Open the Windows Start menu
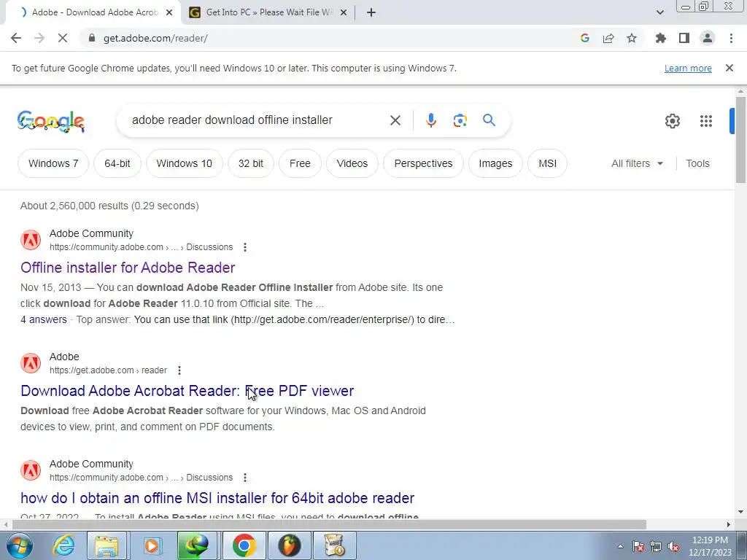Screen dimensions: 747x560 click(x=18, y=545)
